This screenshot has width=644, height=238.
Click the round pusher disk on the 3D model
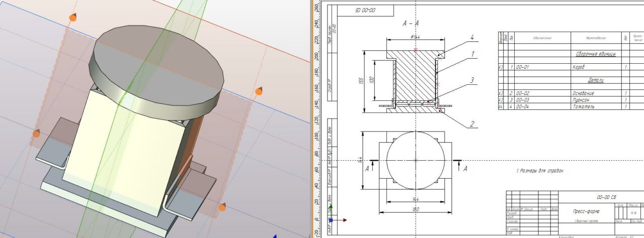click(x=156, y=56)
